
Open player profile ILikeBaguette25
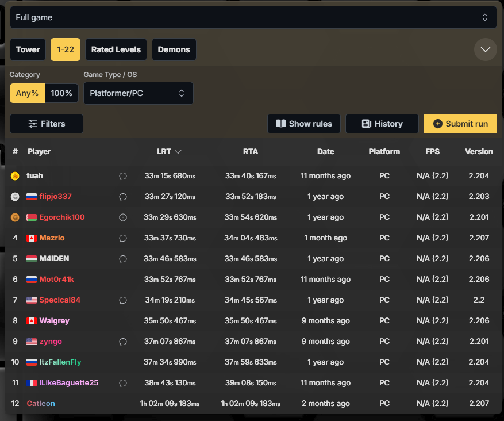69,383
